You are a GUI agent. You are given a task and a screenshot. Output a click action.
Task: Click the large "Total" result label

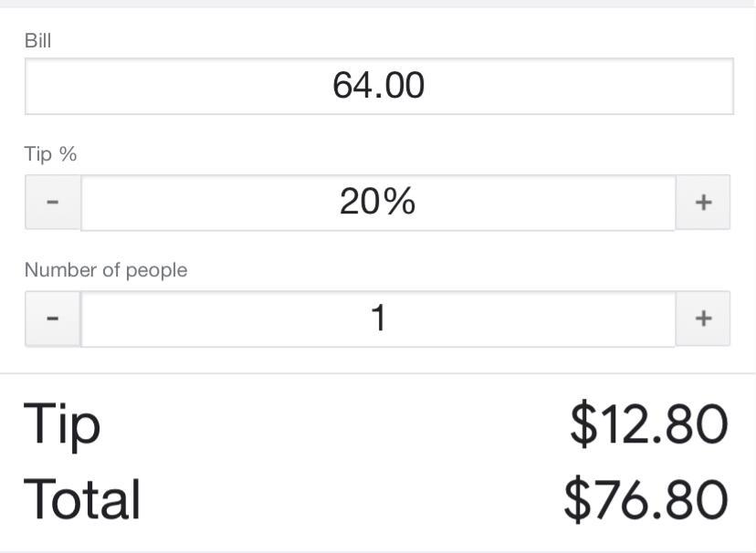click(82, 498)
